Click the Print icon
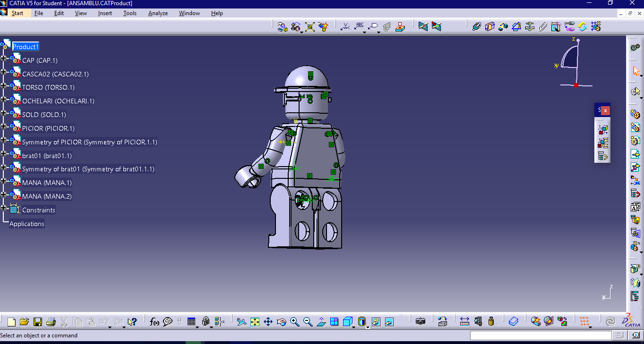Viewport: 644px width, 344px height. (x=51, y=322)
